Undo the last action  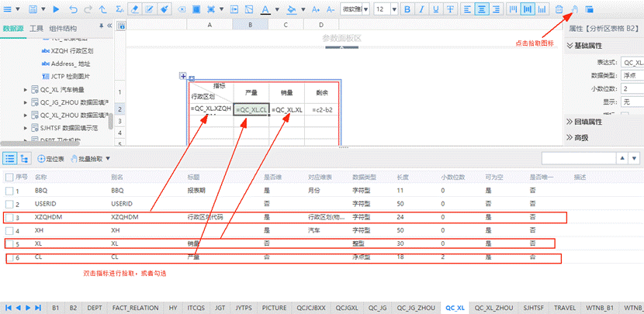click(x=73, y=9)
